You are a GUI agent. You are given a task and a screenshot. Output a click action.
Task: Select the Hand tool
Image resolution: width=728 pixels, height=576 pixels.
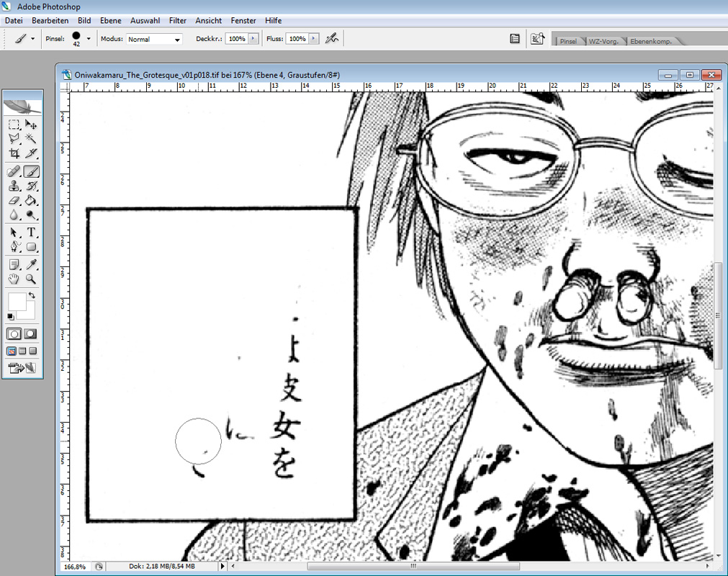tap(14, 279)
